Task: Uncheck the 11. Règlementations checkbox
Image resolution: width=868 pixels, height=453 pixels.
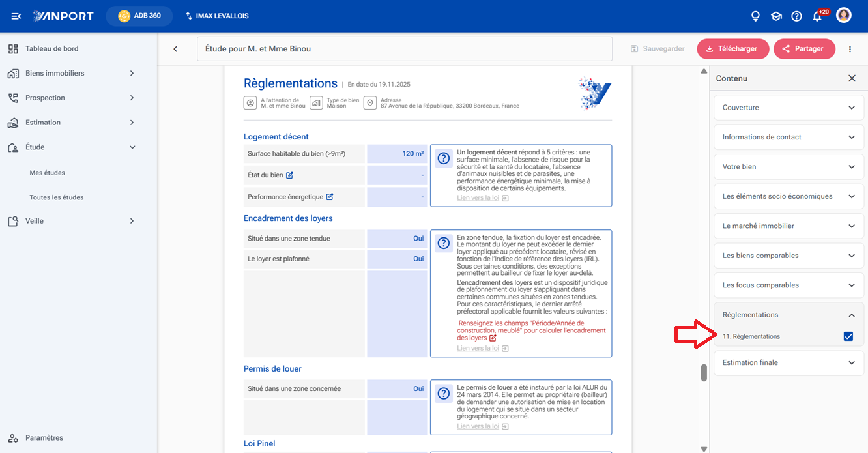Action: coord(848,336)
